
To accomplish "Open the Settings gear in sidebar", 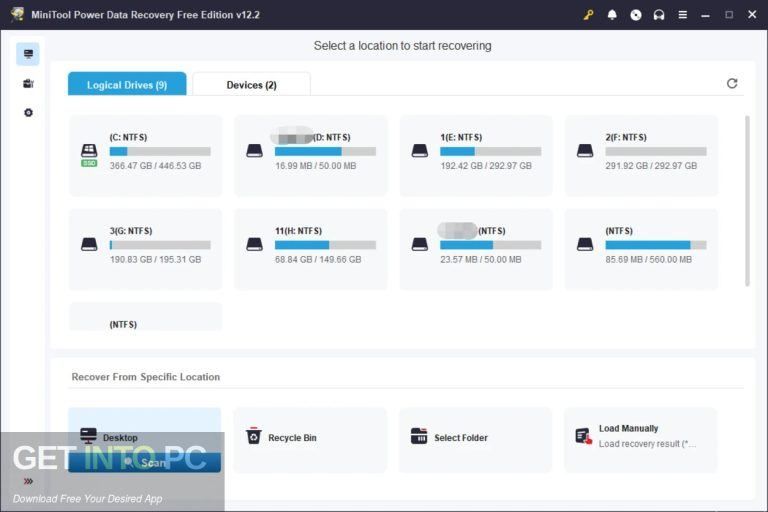I will tap(28, 113).
